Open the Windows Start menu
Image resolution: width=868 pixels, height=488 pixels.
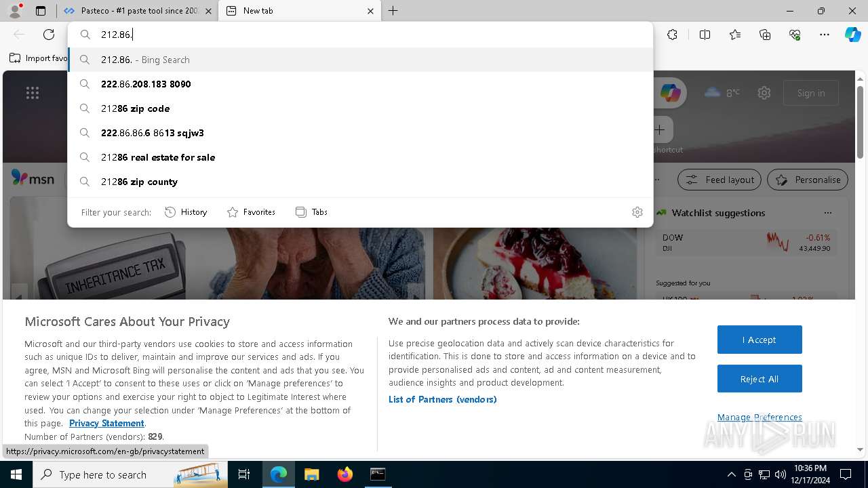click(x=16, y=474)
